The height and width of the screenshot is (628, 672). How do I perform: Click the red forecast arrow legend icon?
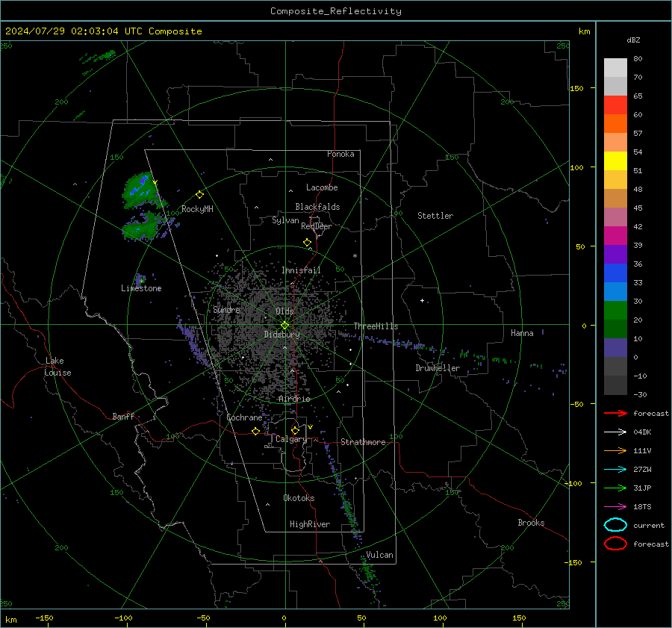tap(615, 413)
